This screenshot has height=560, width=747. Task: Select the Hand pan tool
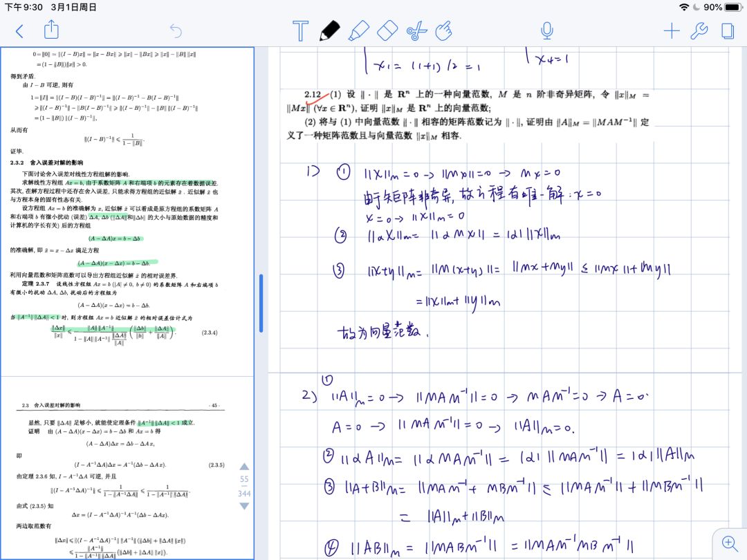pyautogui.click(x=445, y=30)
